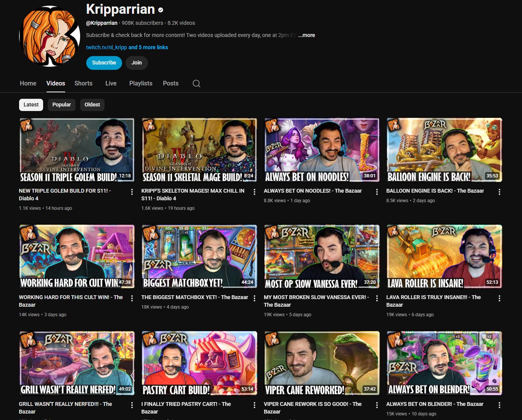The width and height of the screenshot is (522, 420).
Task: Open video title 'BALLOON ENGINE IS BACK! - The Bazaar'
Action: point(435,191)
